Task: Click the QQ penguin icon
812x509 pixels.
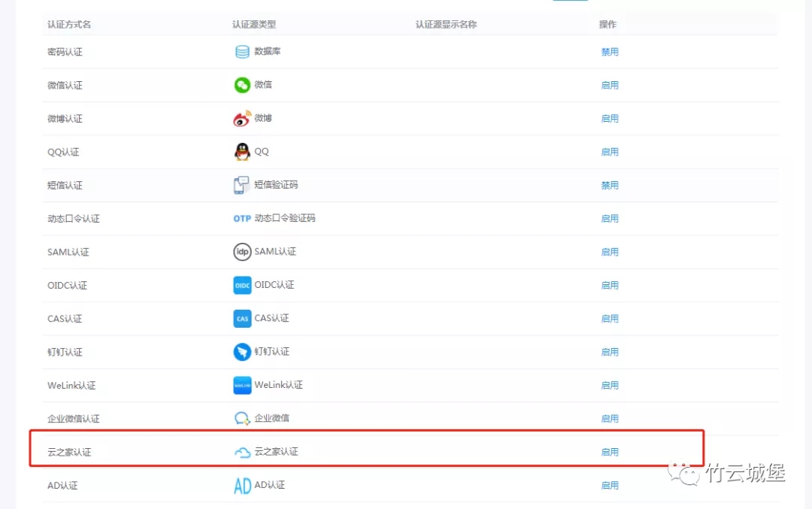Action: pyautogui.click(x=242, y=151)
